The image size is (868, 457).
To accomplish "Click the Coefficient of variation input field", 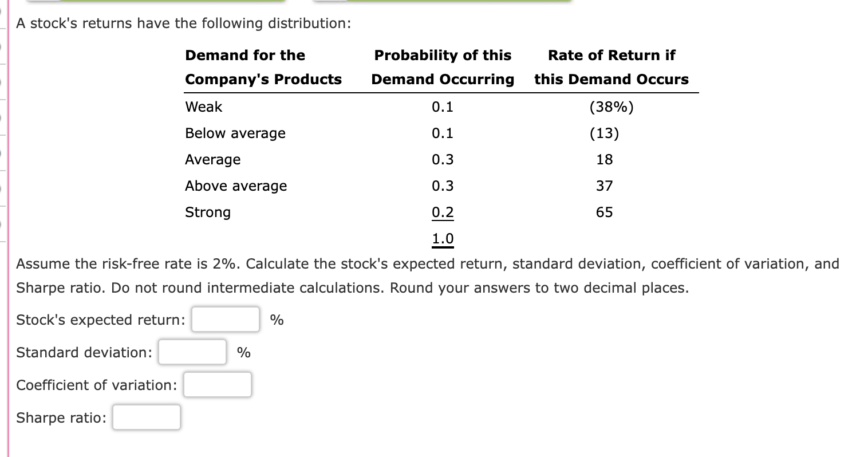I will click(x=217, y=384).
